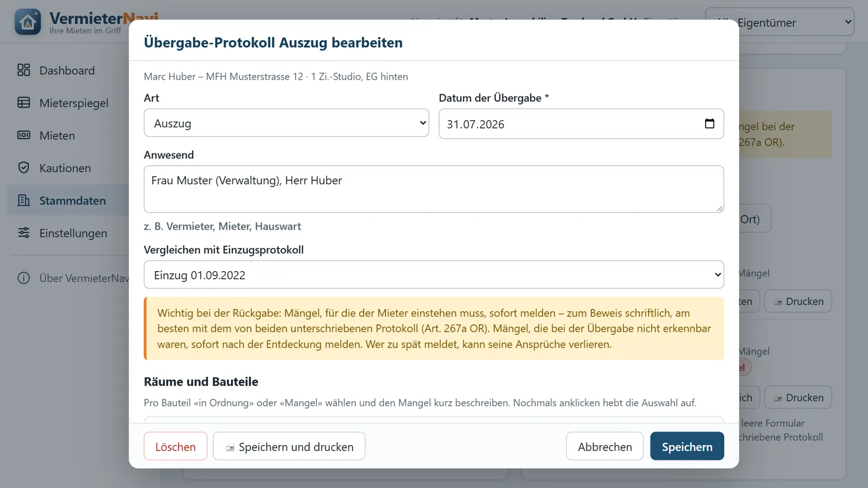The height and width of the screenshot is (488, 868).
Task: Click the second Drucken button behind dialog
Action: tap(798, 397)
